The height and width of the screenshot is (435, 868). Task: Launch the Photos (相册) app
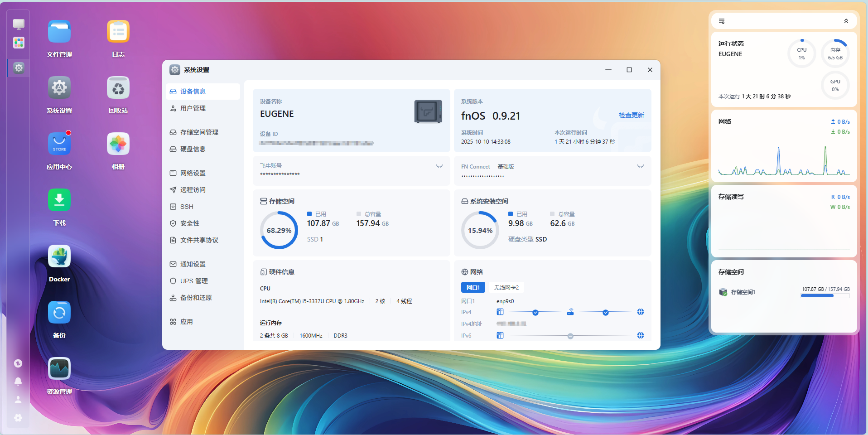(x=118, y=144)
